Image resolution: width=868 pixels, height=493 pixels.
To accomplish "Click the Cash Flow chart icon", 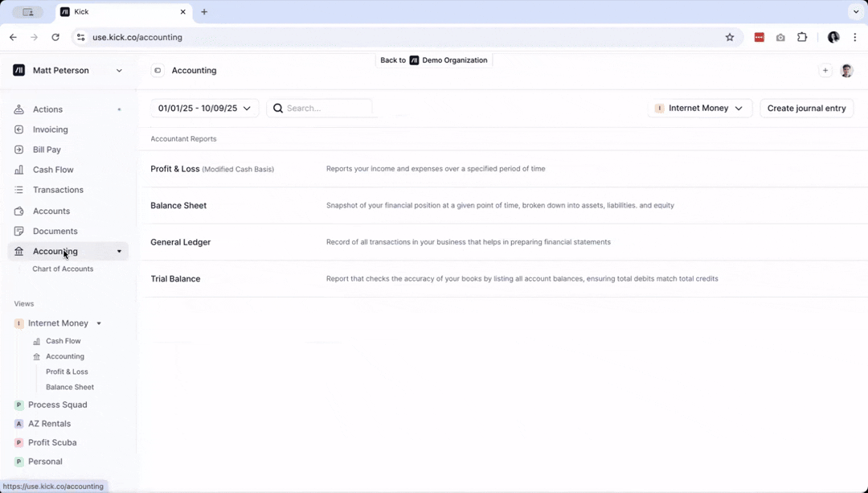I will (18, 170).
